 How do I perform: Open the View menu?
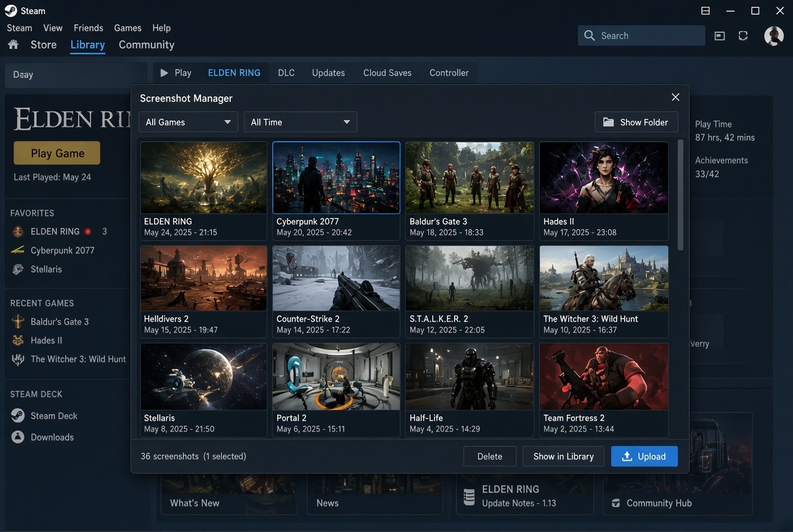[x=52, y=28]
